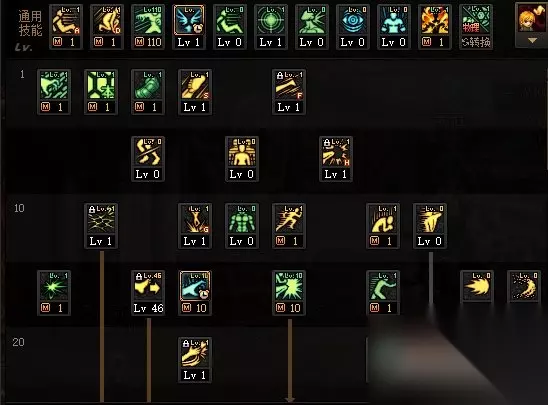This screenshot has height=405, width=548.
Task: Click the orange fireball skill icon
Action: (477, 286)
